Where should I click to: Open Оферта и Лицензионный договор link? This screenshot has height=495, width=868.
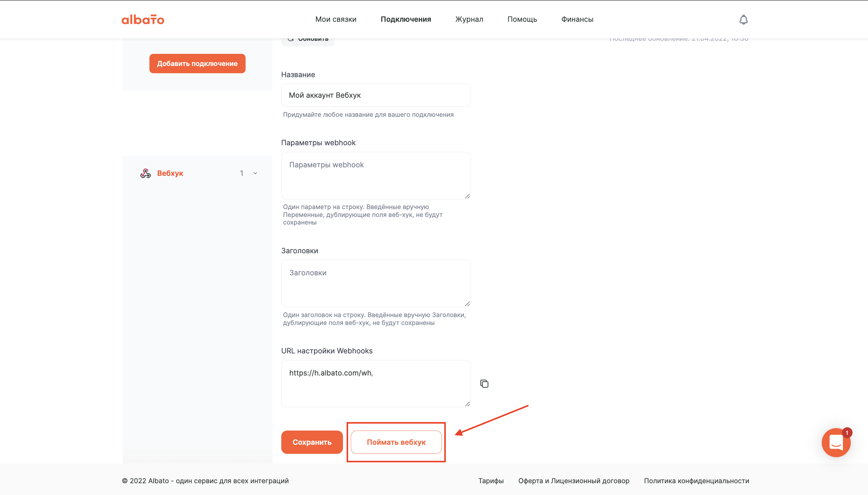click(574, 481)
